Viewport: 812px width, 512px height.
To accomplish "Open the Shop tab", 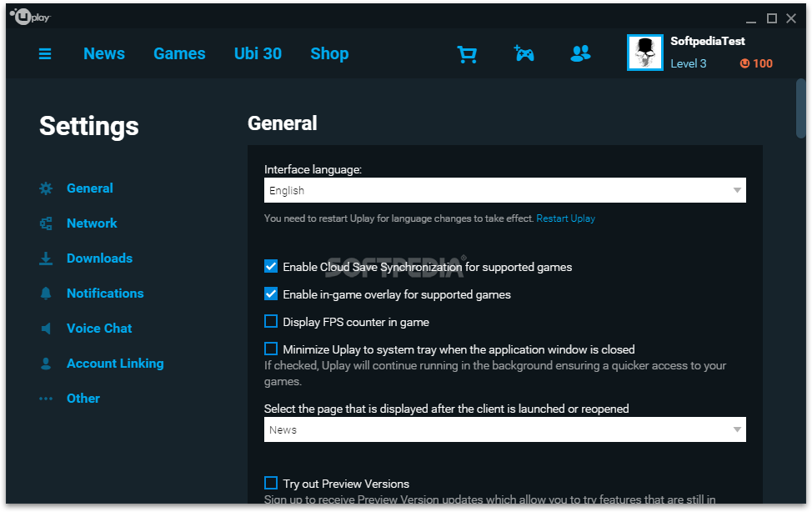I will pyautogui.click(x=329, y=54).
